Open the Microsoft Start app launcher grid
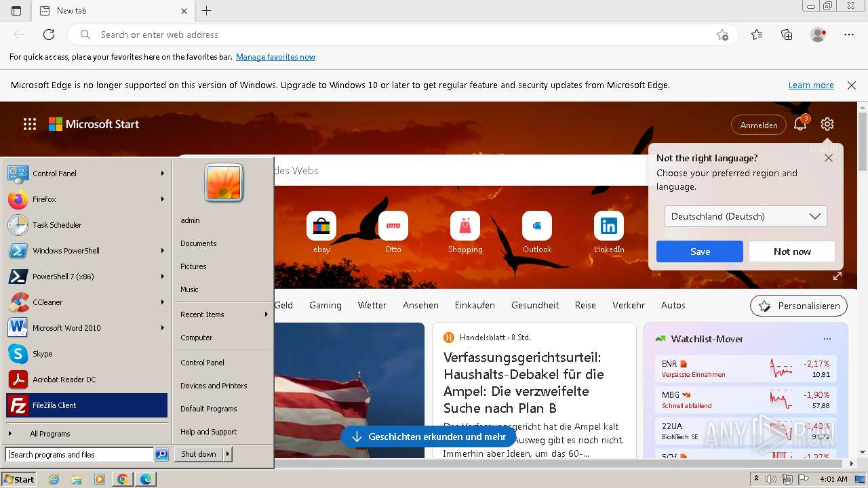 (30, 124)
